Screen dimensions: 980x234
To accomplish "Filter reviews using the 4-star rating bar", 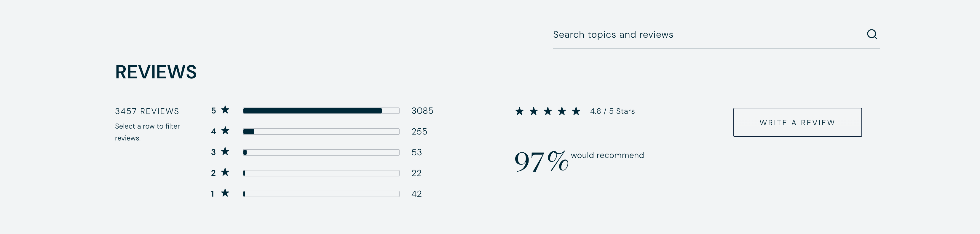I will [x=321, y=132].
